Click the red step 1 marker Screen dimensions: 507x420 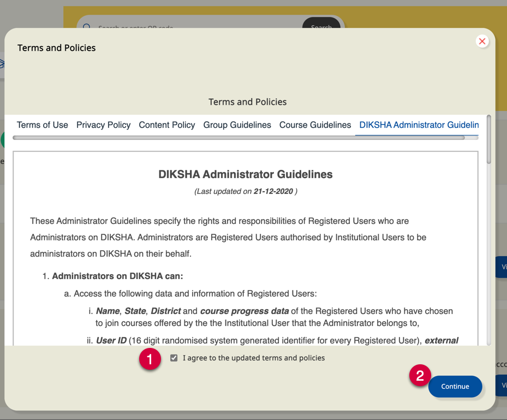click(150, 358)
